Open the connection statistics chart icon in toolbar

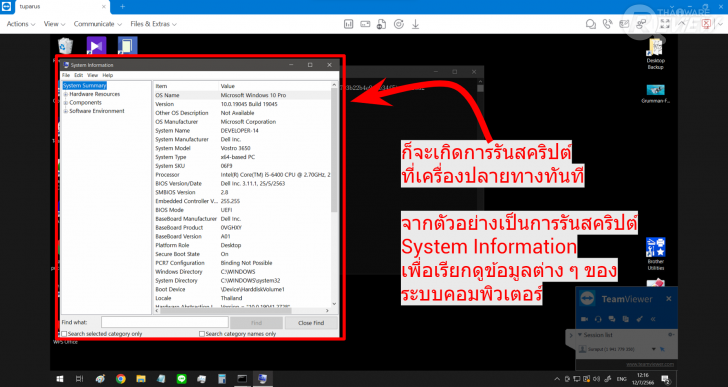tap(348, 24)
